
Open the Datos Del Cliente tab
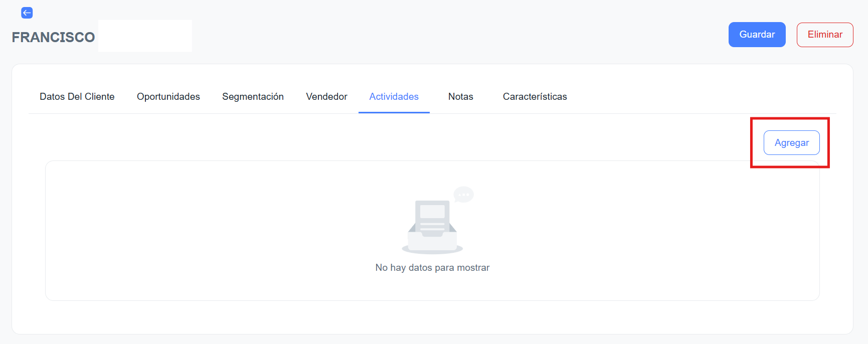point(77,97)
